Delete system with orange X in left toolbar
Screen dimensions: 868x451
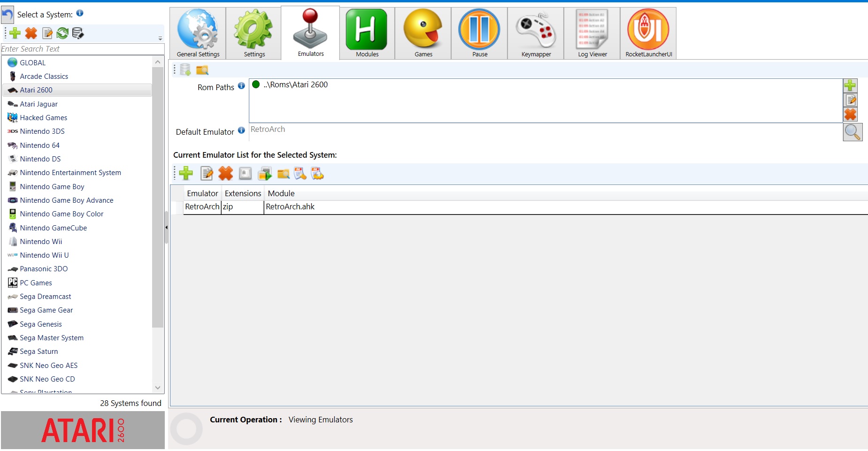point(31,33)
